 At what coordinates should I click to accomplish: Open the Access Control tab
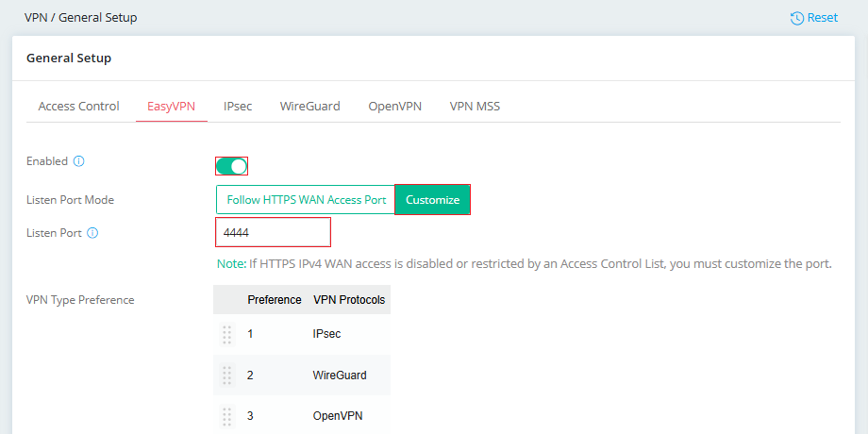point(78,107)
